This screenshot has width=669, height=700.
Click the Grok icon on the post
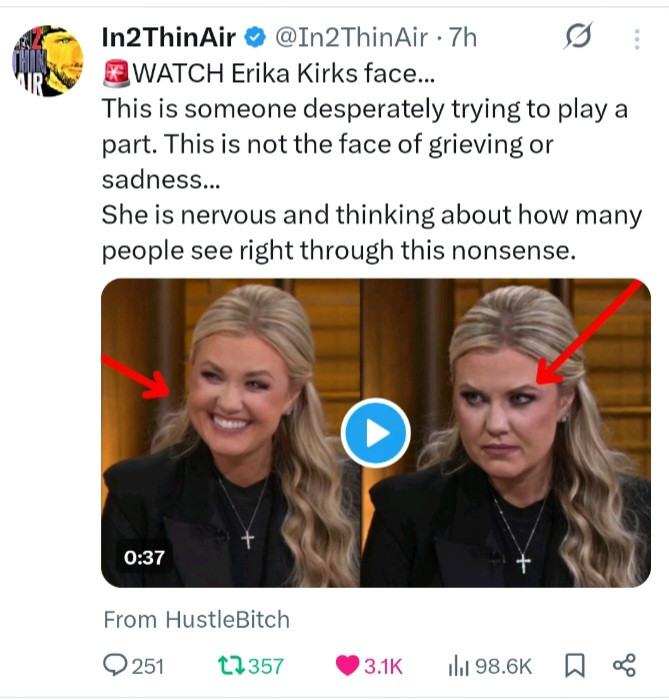click(579, 38)
